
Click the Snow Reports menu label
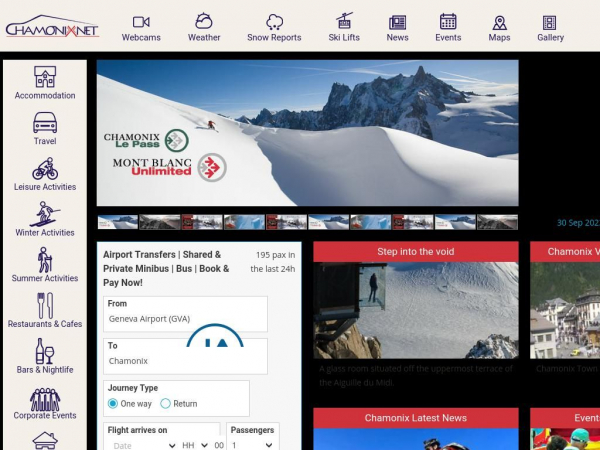coord(274,38)
